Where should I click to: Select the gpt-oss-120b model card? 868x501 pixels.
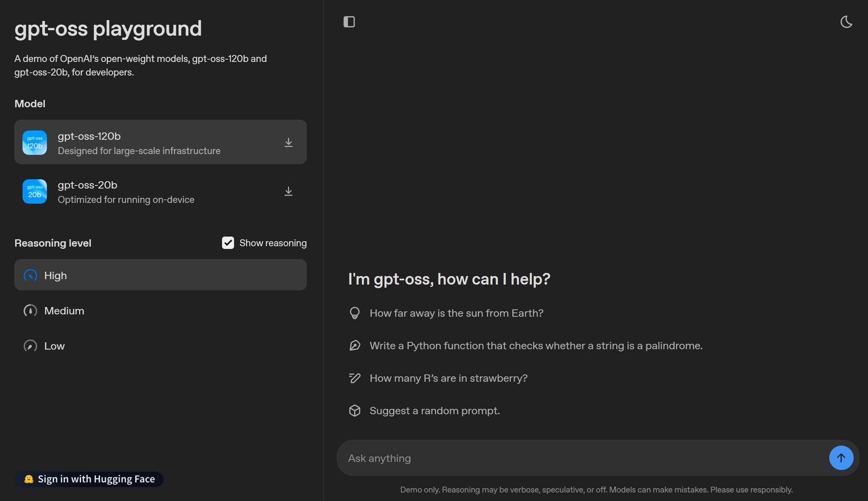tap(161, 142)
